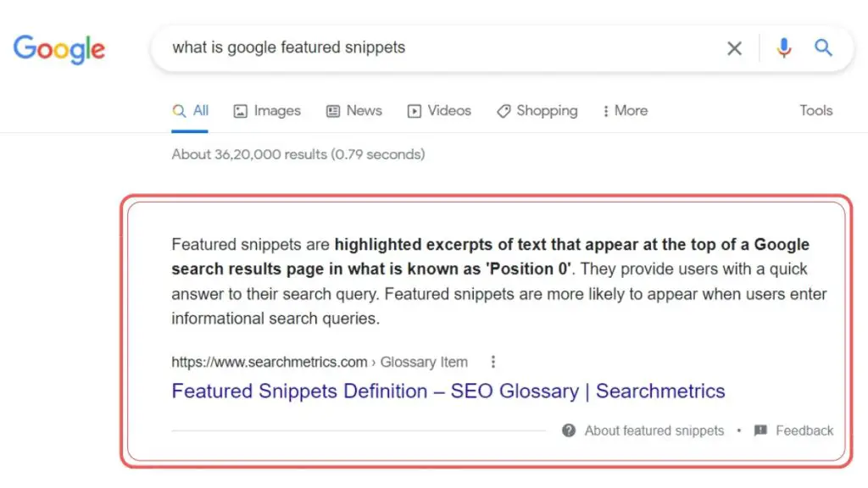This screenshot has width=868, height=488.
Task: Select the All results tab
Action: pos(190,111)
